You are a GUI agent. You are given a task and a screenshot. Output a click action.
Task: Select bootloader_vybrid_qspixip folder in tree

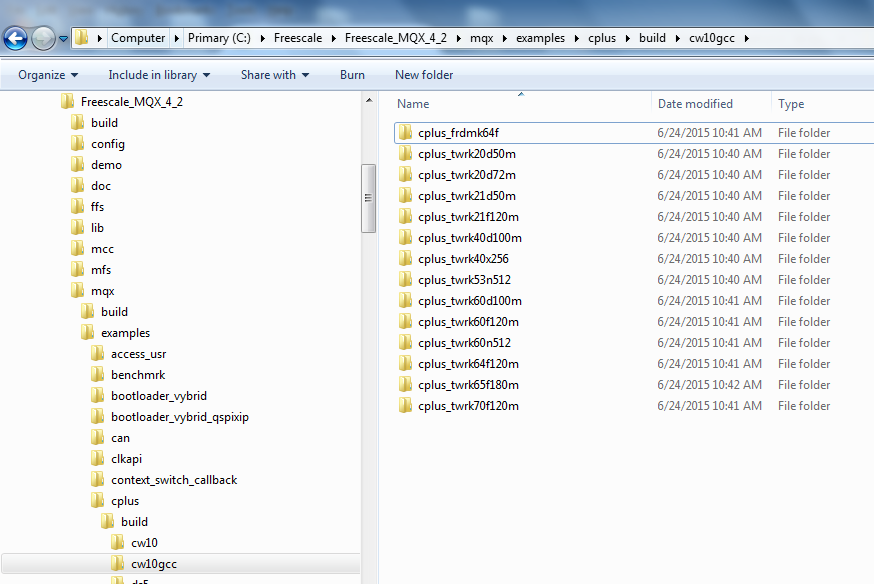point(179,417)
